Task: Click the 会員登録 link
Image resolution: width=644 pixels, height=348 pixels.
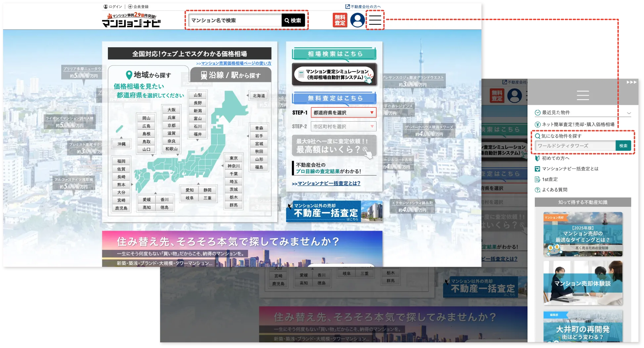Action: (x=138, y=7)
